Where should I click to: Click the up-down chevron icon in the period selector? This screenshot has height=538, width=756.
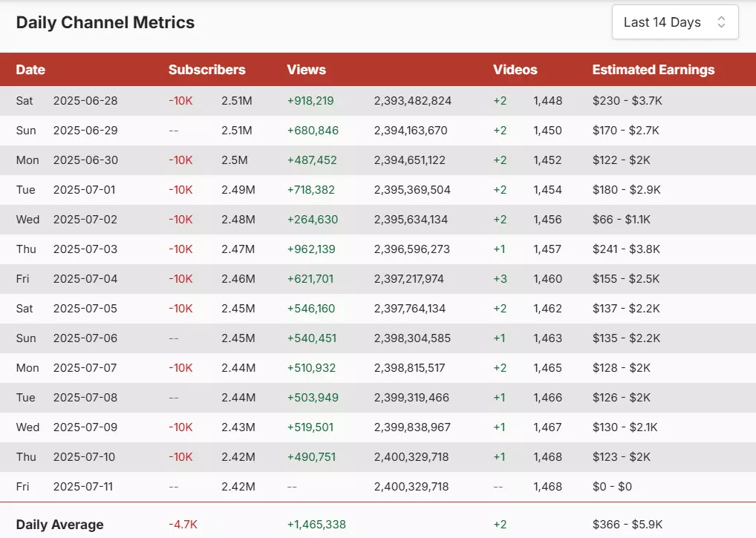721,22
